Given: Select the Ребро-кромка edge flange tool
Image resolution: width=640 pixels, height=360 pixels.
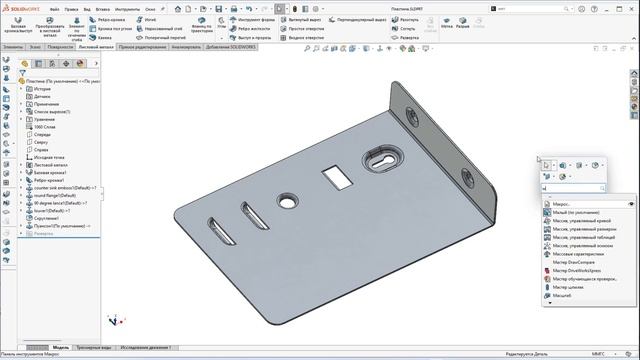Looking at the screenshot, I should (x=107, y=20).
